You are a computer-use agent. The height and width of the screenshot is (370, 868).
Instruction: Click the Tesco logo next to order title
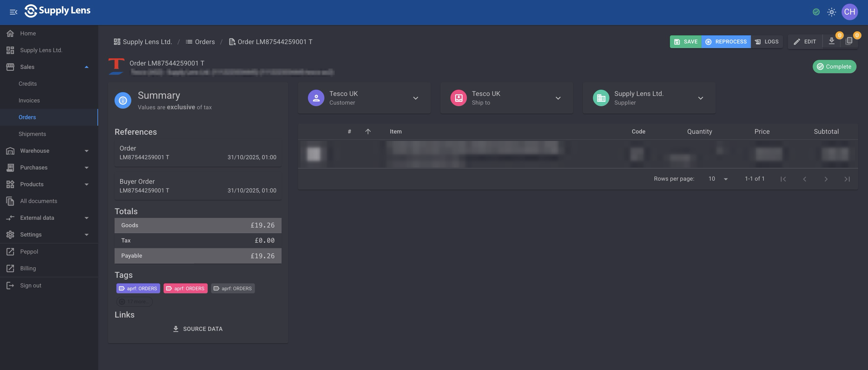(116, 66)
